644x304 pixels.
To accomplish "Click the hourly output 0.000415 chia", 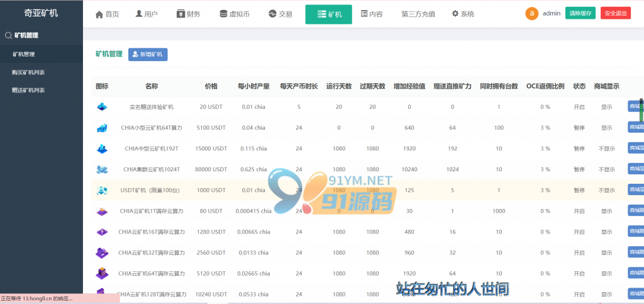I will pos(253,211).
